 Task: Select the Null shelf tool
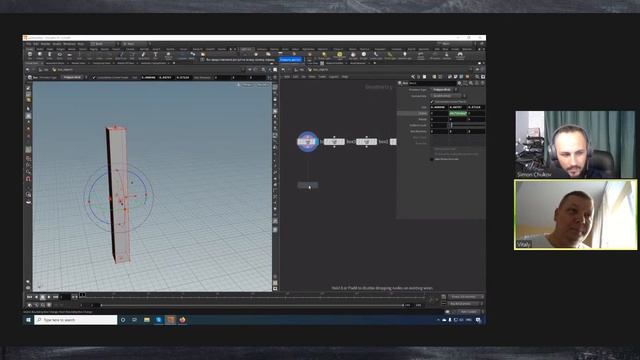click(80, 55)
